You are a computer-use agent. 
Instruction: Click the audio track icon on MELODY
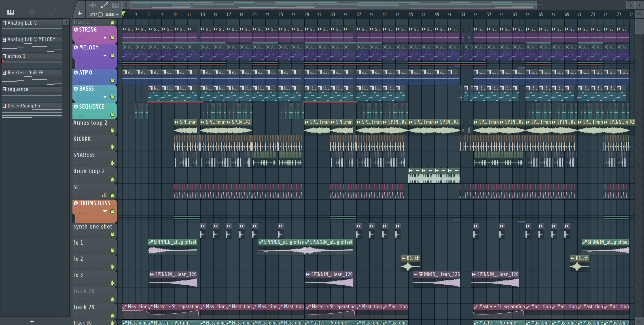coord(76,47)
